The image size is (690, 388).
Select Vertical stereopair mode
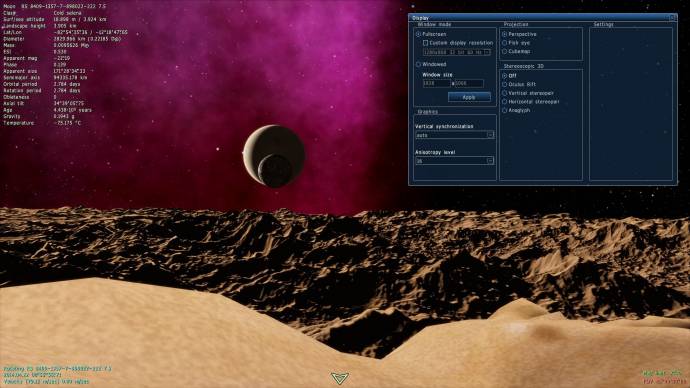click(505, 93)
